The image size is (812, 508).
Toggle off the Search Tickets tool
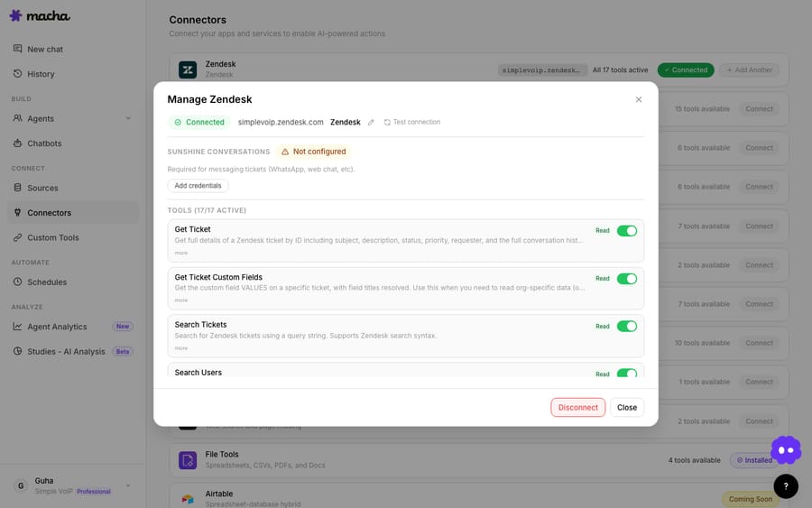(627, 327)
